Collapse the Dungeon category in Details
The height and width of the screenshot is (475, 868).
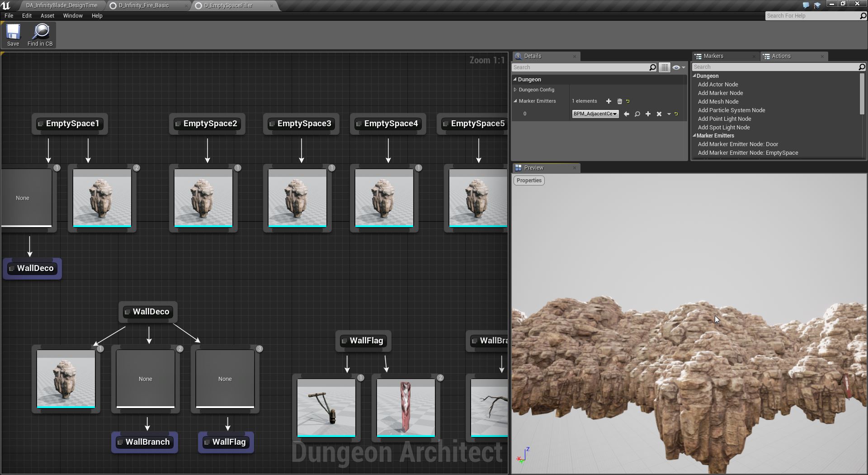pyautogui.click(x=515, y=79)
